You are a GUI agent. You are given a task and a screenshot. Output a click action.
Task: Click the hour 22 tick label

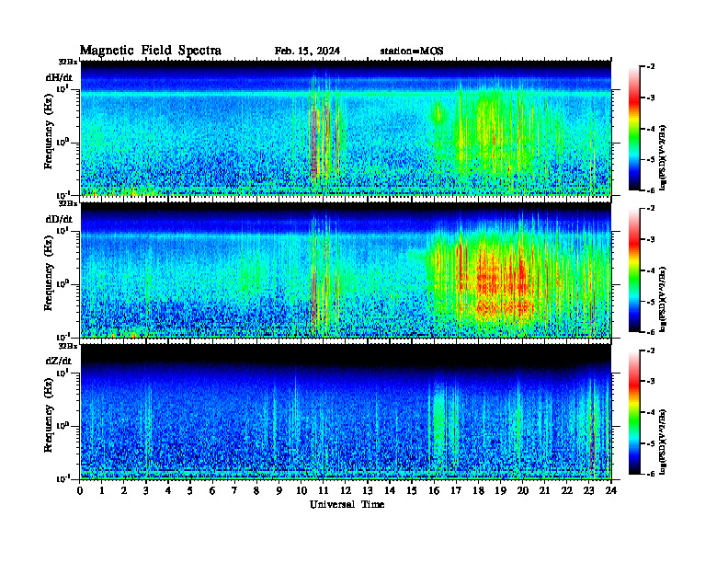(567, 490)
